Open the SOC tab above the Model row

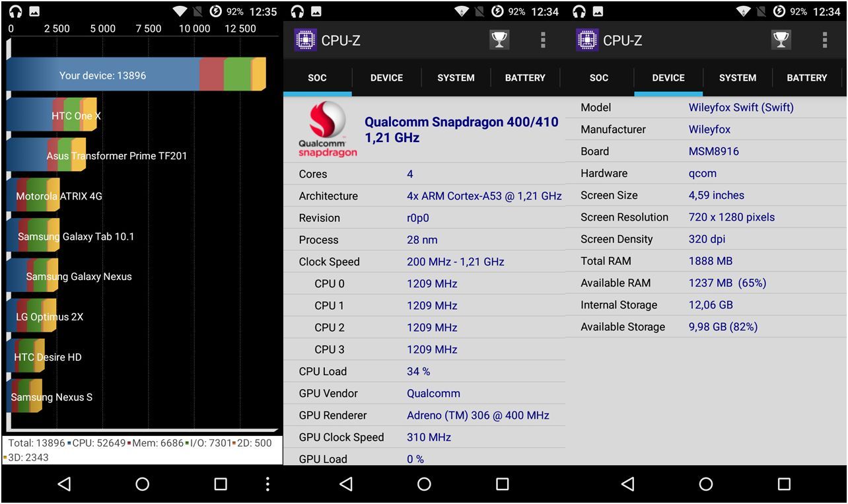tap(599, 78)
